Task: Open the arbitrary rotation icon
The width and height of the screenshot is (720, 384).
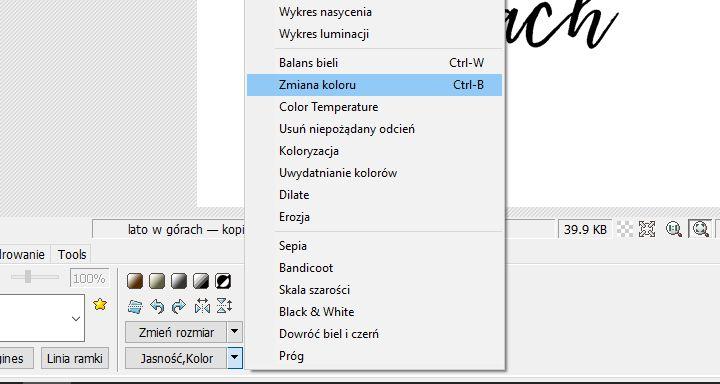Action: point(135,306)
